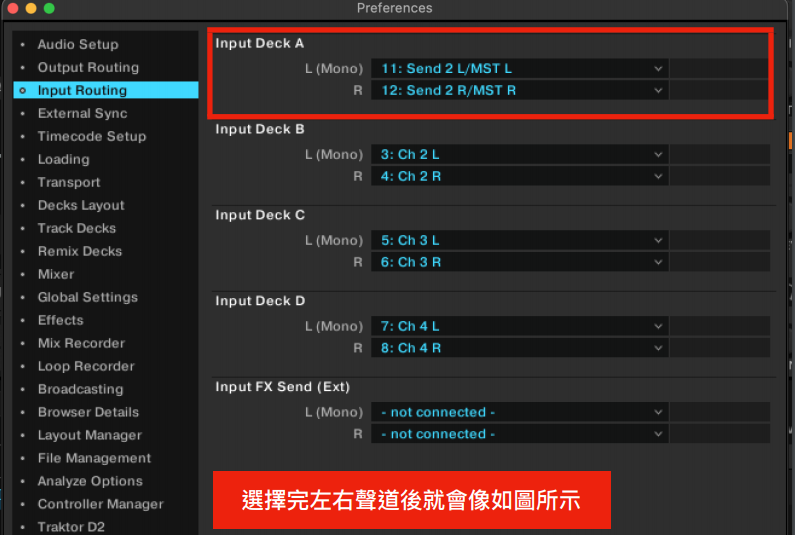Click the yellow minimize window button
This screenshot has width=795, height=535.
point(31,8)
